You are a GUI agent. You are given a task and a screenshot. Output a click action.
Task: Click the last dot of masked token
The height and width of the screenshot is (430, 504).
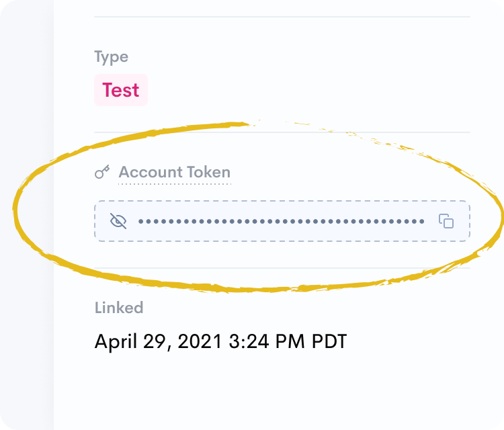coord(421,221)
